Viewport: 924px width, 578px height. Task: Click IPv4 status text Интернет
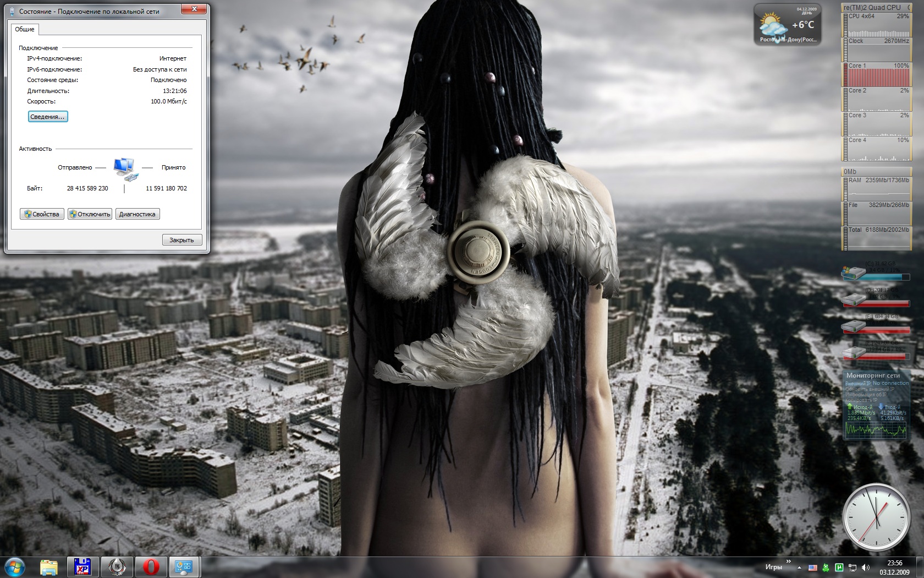click(x=173, y=58)
